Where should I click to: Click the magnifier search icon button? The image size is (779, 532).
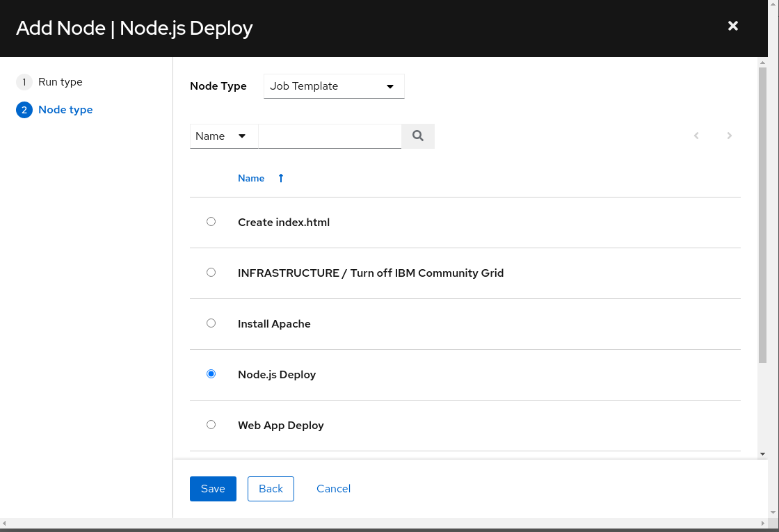pos(418,136)
